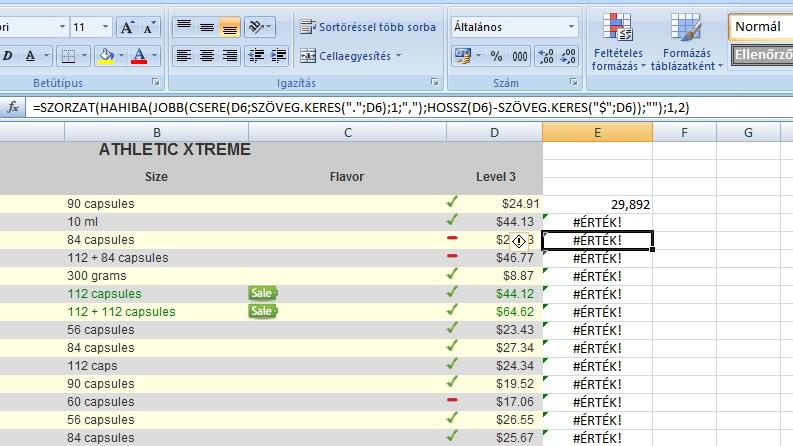Toggle underline formatting
The height and width of the screenshot is (446, 793).
30,56
